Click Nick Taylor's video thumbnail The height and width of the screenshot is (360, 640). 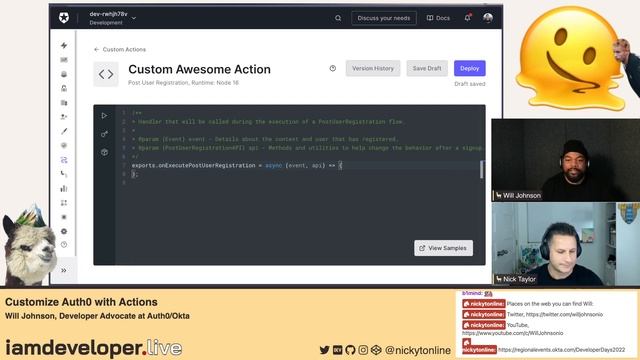[x=566, y=244]
